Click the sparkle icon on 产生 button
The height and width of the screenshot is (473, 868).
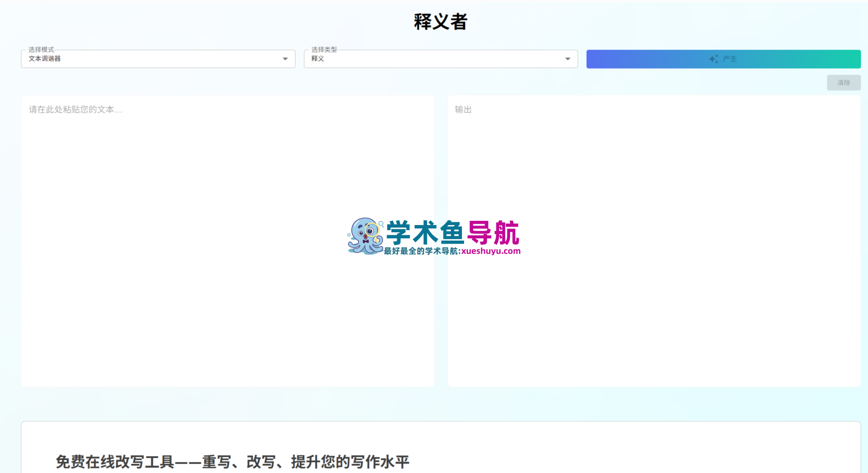(714, 59)
